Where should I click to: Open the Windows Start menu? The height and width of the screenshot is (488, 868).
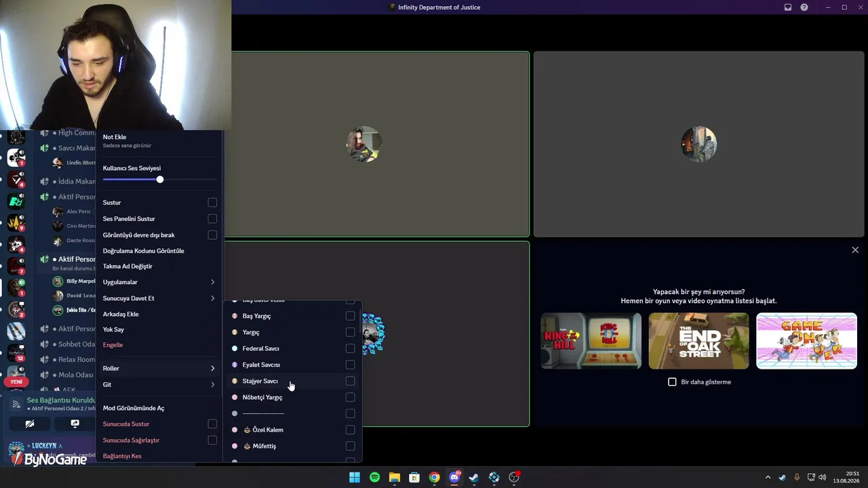click(355, 477)
